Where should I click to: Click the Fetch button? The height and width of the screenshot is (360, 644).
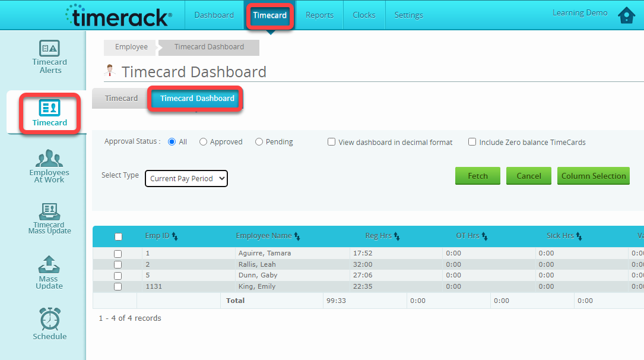pos(477,176)
